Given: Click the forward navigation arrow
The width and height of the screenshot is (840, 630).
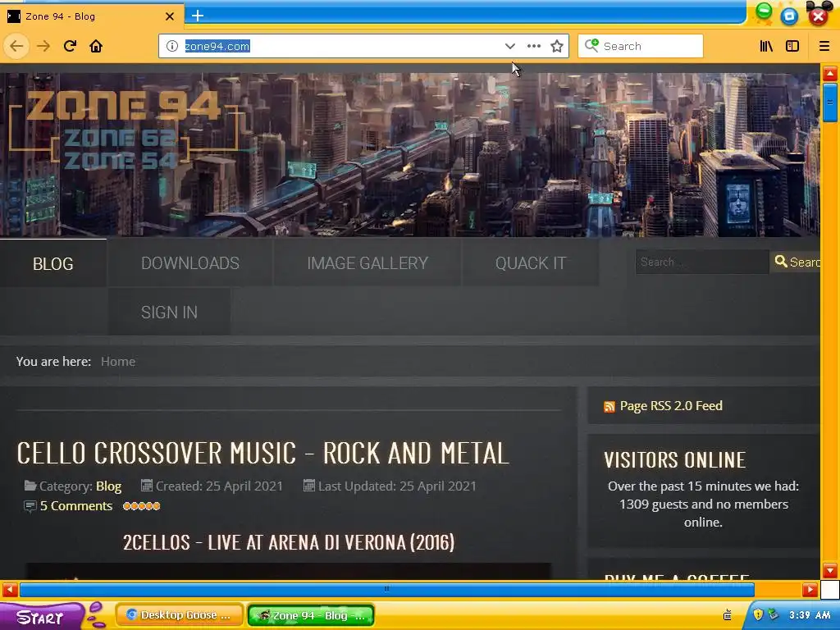Looking at the screenshot, I should 43,46.
